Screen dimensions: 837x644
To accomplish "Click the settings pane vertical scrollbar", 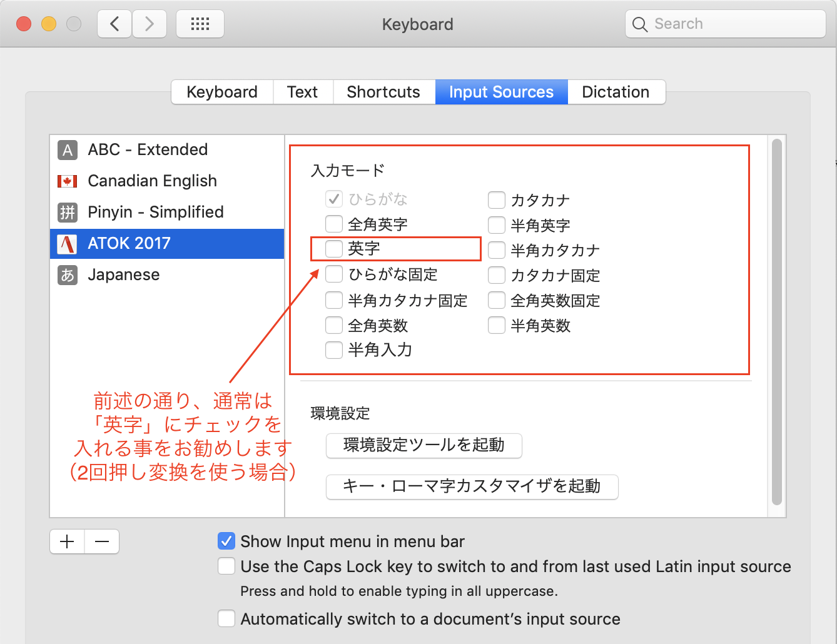I will tap(777, 322).
